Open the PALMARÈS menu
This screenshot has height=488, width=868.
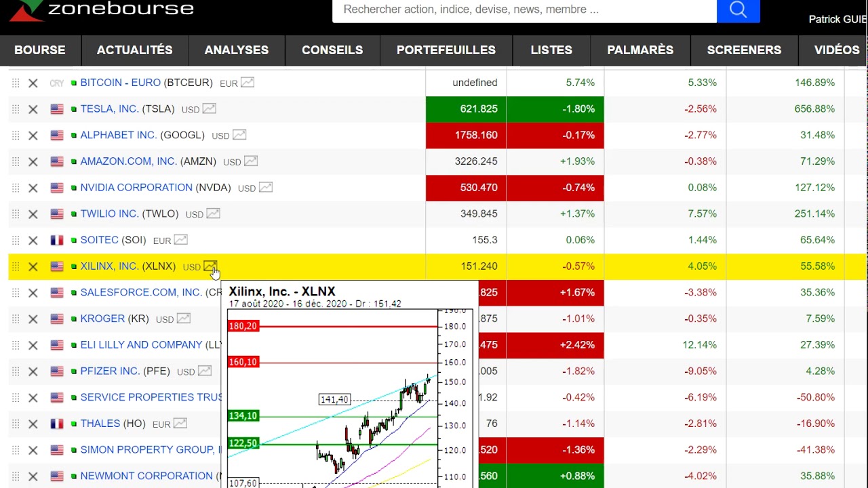pyautogui.click(x=641, y=50)
